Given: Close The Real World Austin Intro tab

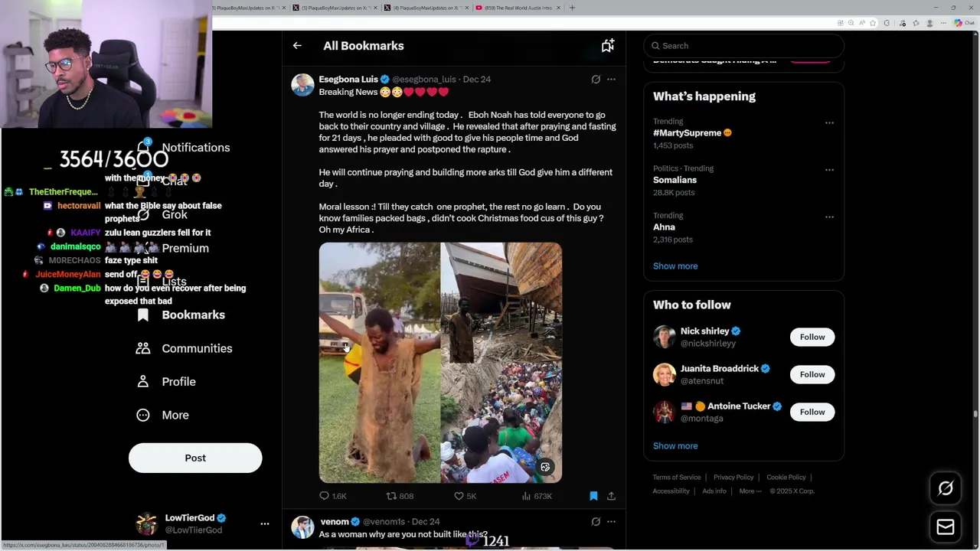Looking at the screenshot, I should (558, 8).
